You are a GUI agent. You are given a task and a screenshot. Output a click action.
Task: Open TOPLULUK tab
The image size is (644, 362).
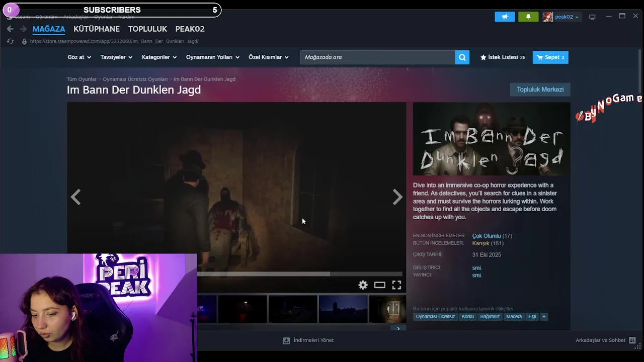point(147,29)
